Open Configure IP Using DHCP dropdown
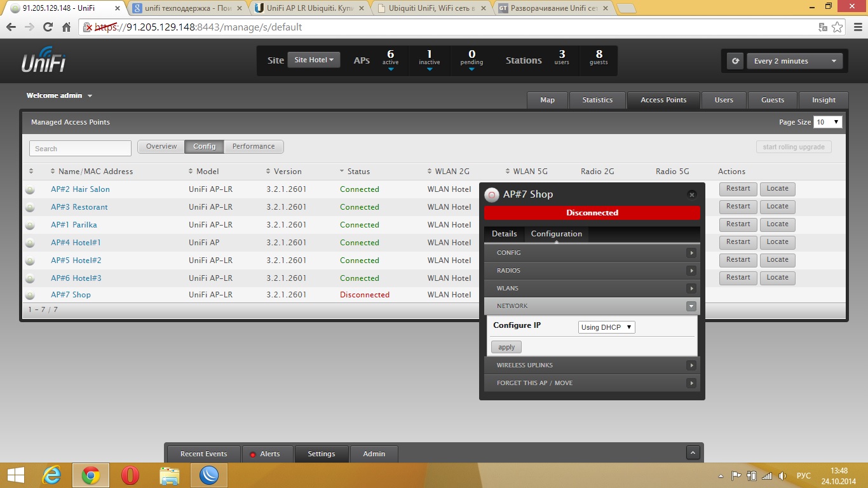This screenshot has height=488, width=868. [x=606, y=327]
